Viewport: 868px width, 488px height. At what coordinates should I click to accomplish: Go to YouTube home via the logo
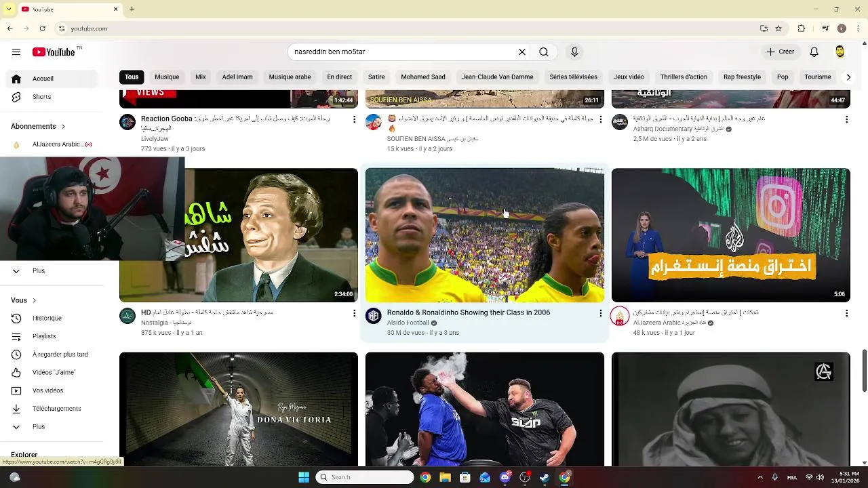click(x=54, y=52)
